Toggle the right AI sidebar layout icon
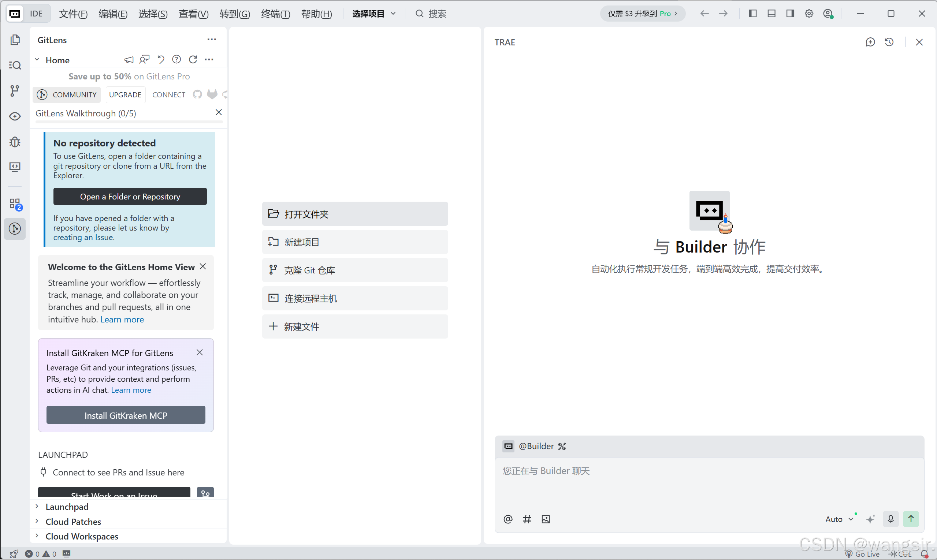Viewport: 937px width, 560px height. 790,14
